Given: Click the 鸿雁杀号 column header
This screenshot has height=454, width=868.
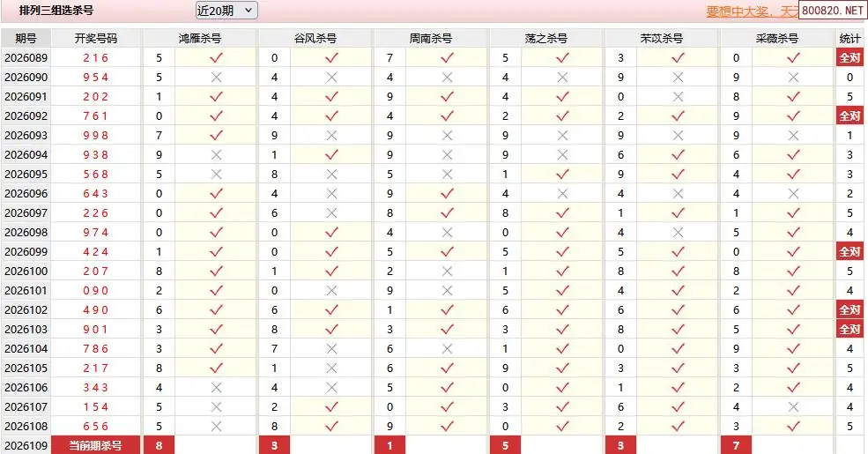Looking at the screenshot, I should point(199,39).
